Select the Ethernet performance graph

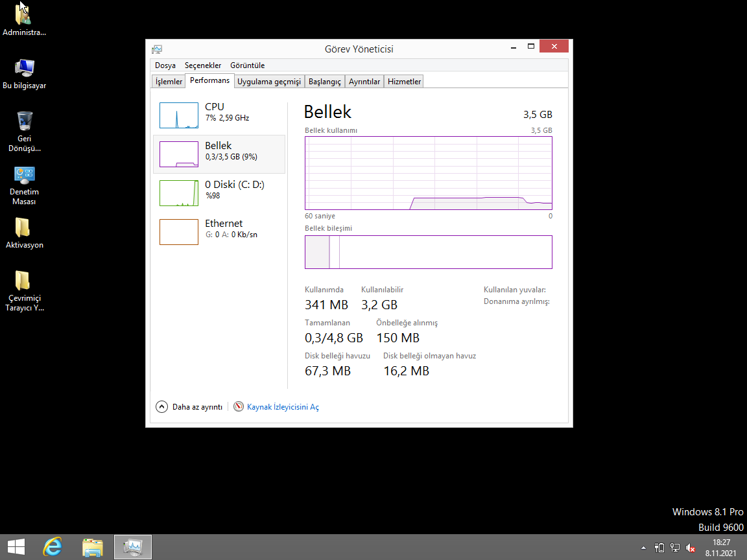[x=179, y=232]
